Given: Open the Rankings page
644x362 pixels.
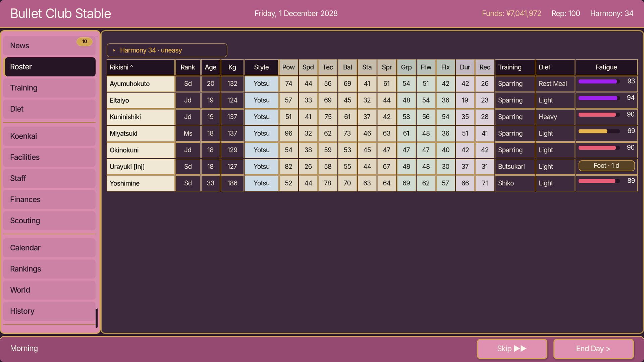Looking at the screenshot, I should click(x=49, y=269).
